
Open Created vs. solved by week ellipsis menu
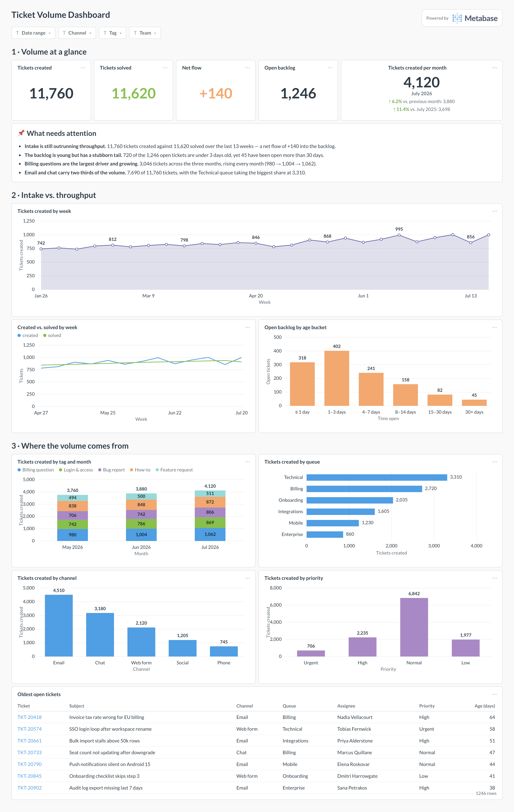248,327
